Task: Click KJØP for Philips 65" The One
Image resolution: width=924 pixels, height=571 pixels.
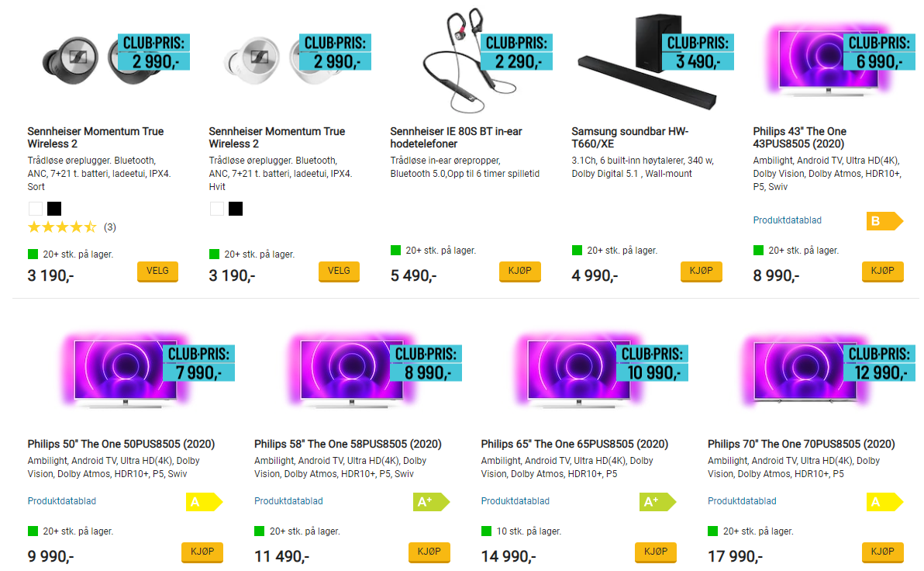Action: [x=656, y=552]
